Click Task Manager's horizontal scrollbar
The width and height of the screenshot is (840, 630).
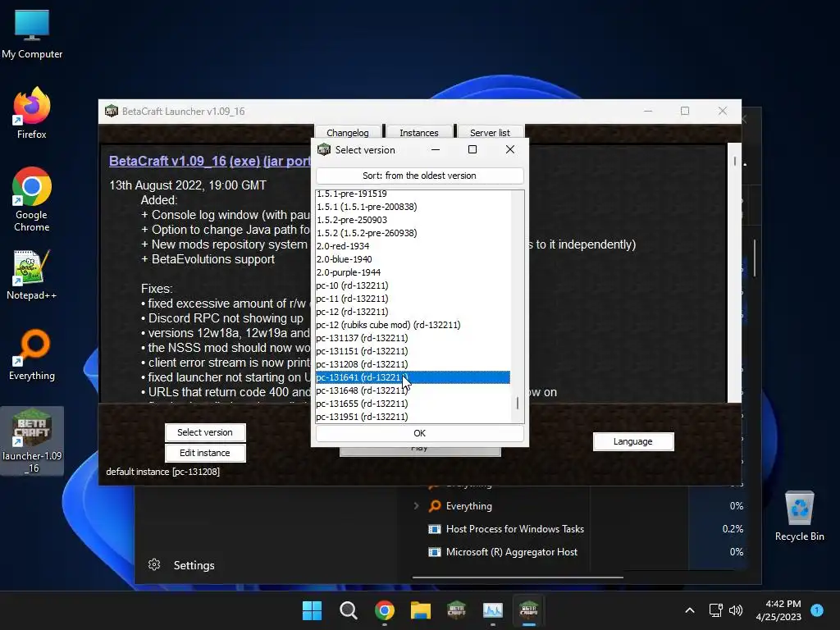pos(518,577)
